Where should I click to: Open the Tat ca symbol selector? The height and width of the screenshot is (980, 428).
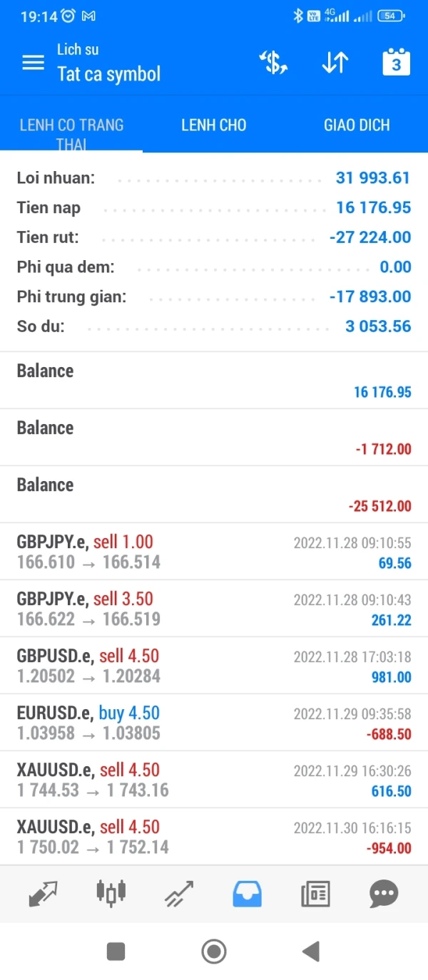[x=108, y=74]
